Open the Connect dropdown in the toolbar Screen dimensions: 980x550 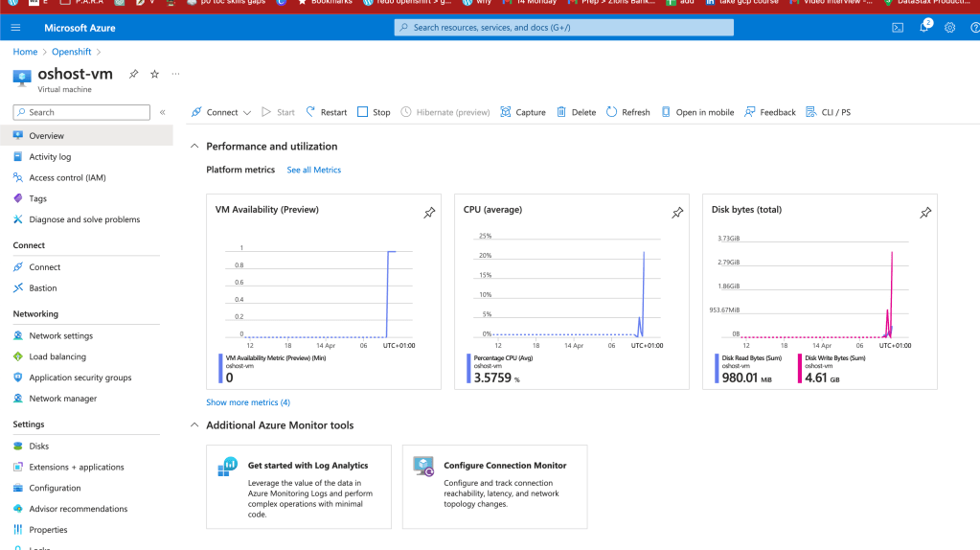click(221, 112)
